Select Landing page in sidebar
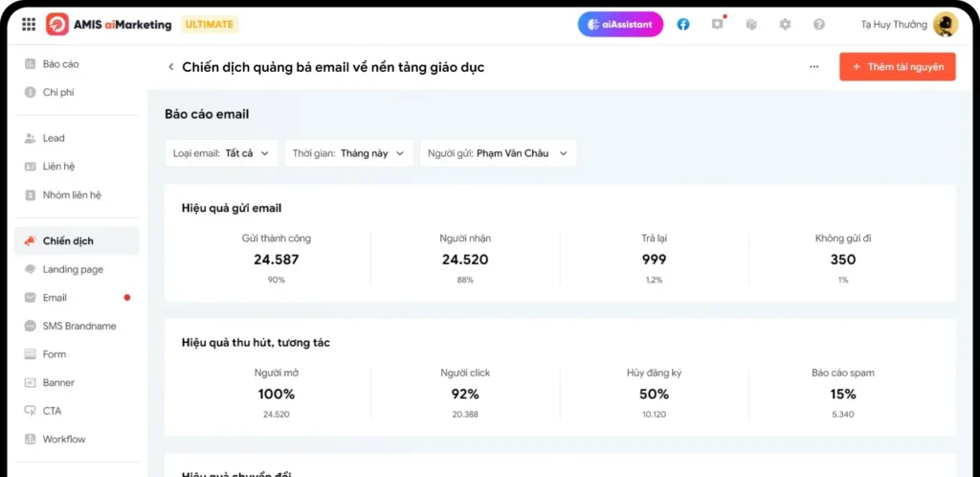This screenshot has height=477, width=980. 73,270
